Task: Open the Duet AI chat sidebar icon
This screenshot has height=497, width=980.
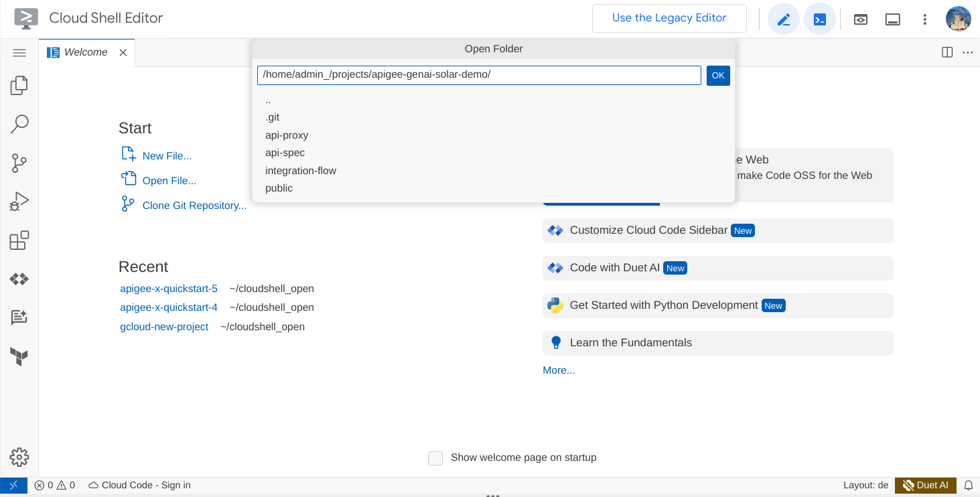Action: click(x=19, y=317)
